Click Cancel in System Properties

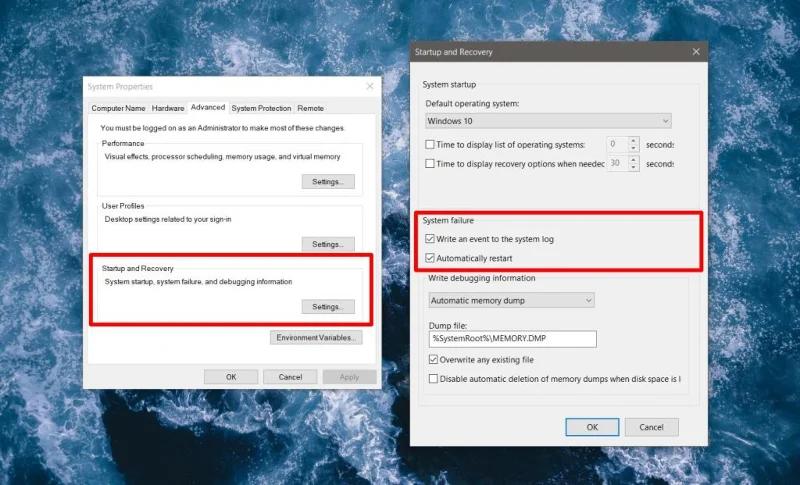tap(290, 377)
